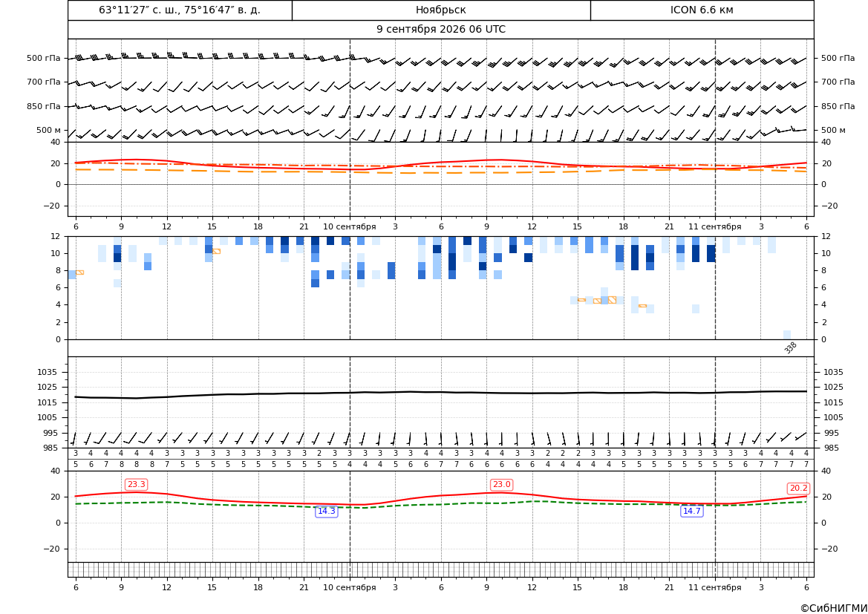Click the 23.0 maximum temperature label
The width and height of the screenshot is (868, 614).
click(501, 485)
